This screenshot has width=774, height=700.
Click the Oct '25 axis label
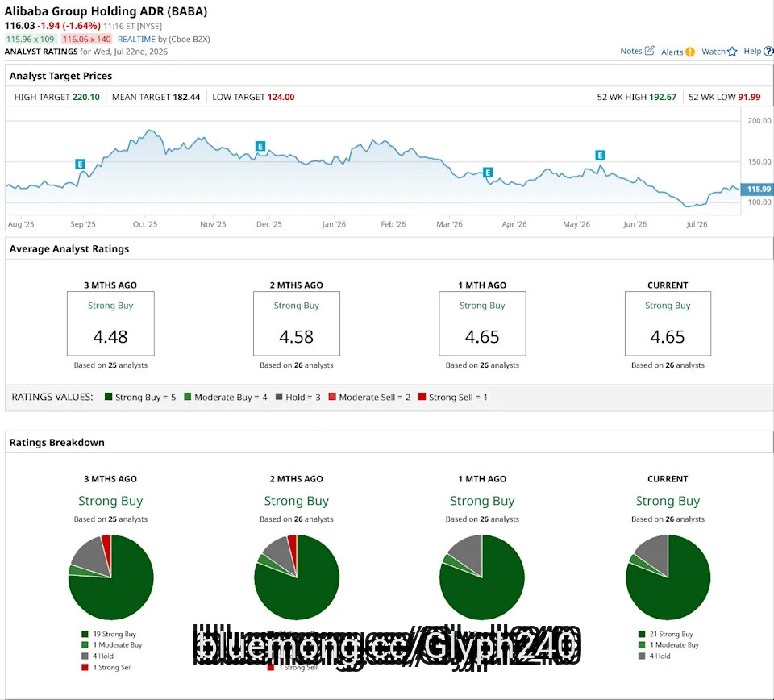point(145,224)
